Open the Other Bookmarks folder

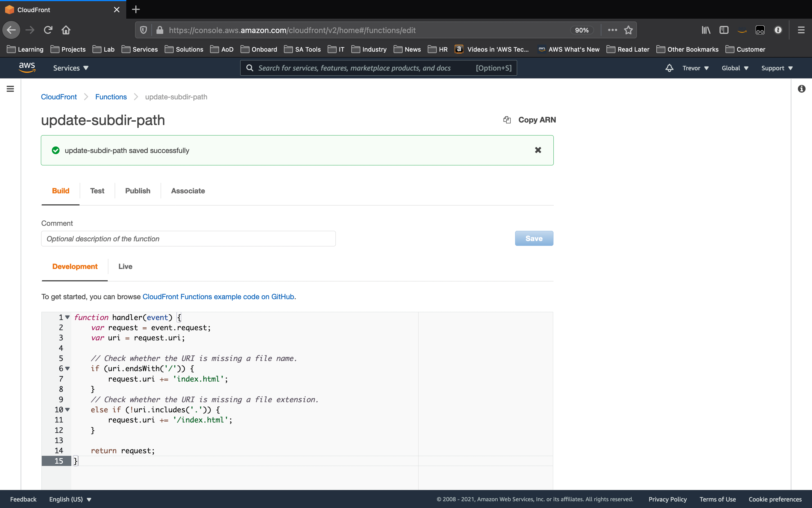click(687, 49)
